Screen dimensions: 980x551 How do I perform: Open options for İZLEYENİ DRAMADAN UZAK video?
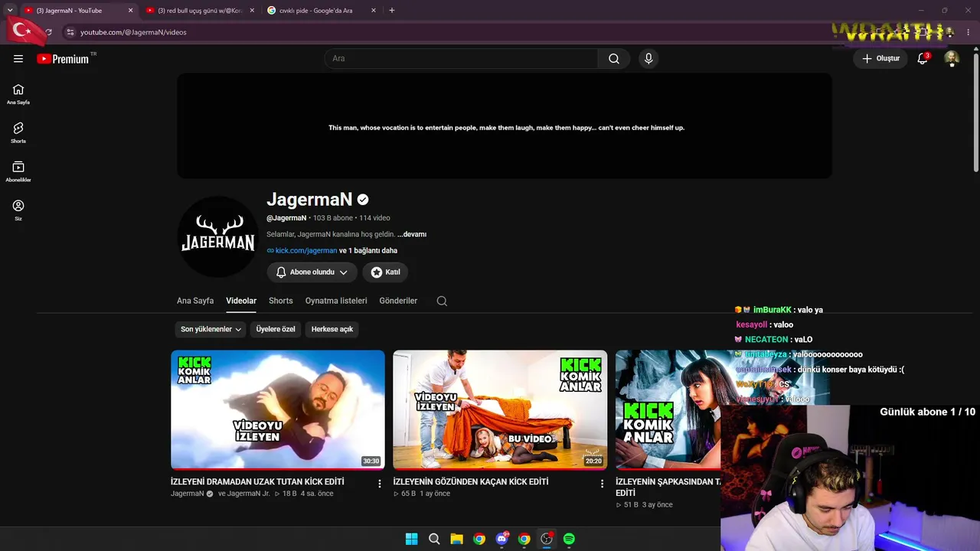click(x=380, y=484)
